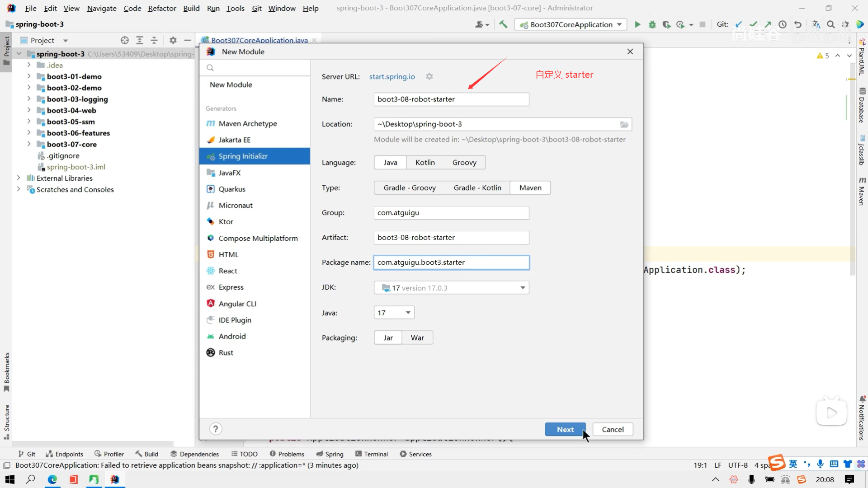The image size is (868, 488).
Task: Open help question mark in dialog
Action: coord(216,429)
